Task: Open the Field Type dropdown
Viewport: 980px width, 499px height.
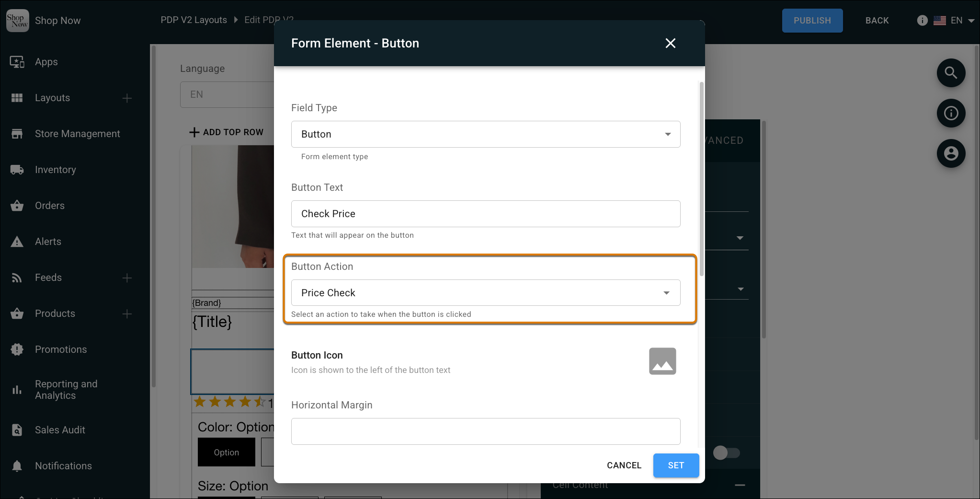Action: [486, 134]
